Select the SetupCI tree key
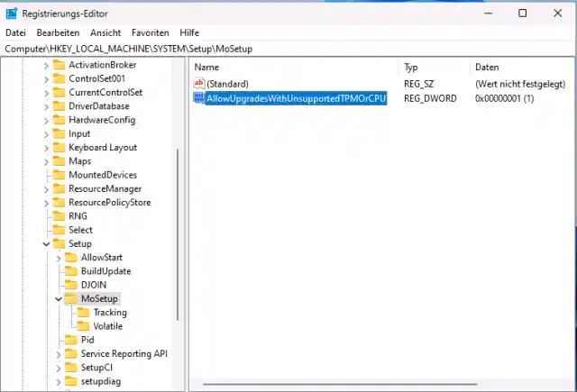The width and height of the screenshot is (577, 392). click(x=96, y=368)
